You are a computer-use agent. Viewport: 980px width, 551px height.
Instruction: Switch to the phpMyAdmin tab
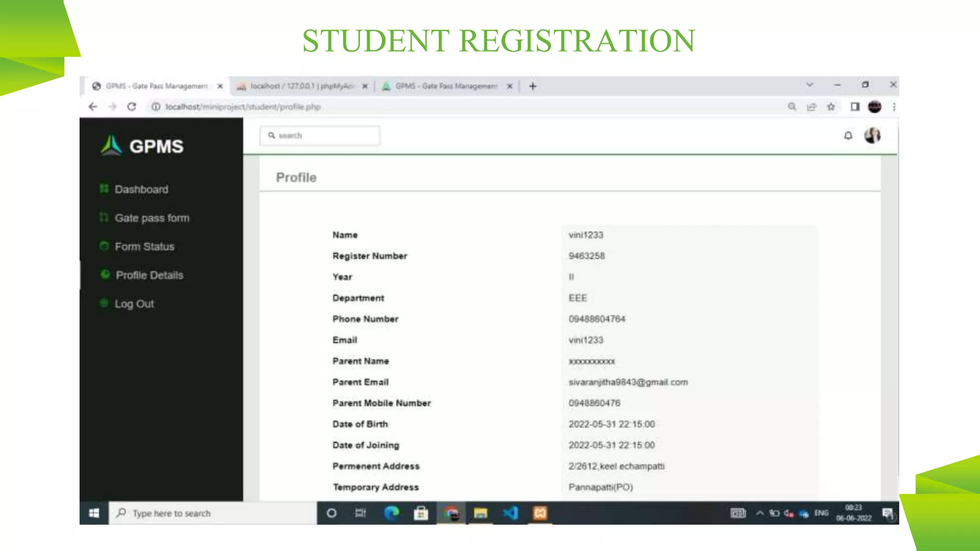(x=301, y=86)
